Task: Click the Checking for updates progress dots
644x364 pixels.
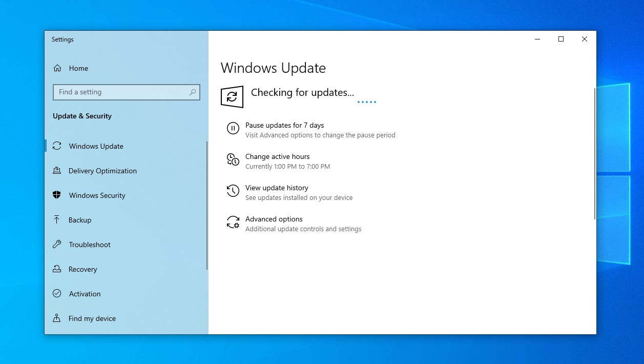Action: 366,102
